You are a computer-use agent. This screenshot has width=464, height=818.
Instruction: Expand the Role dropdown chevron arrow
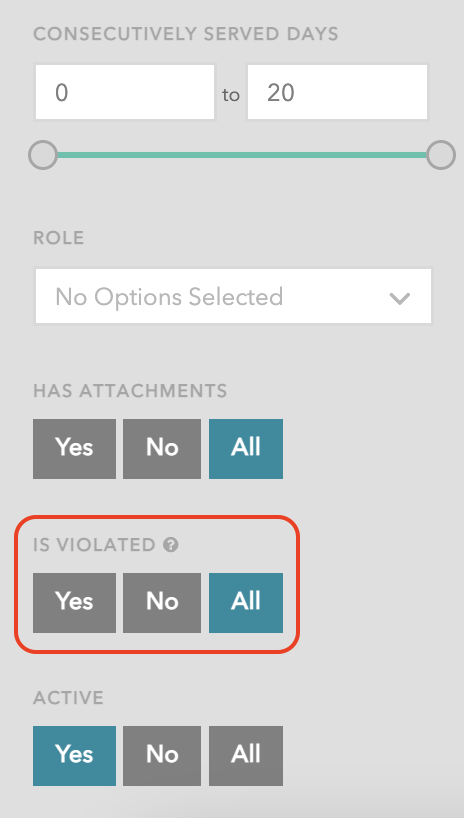click(400, 298)
